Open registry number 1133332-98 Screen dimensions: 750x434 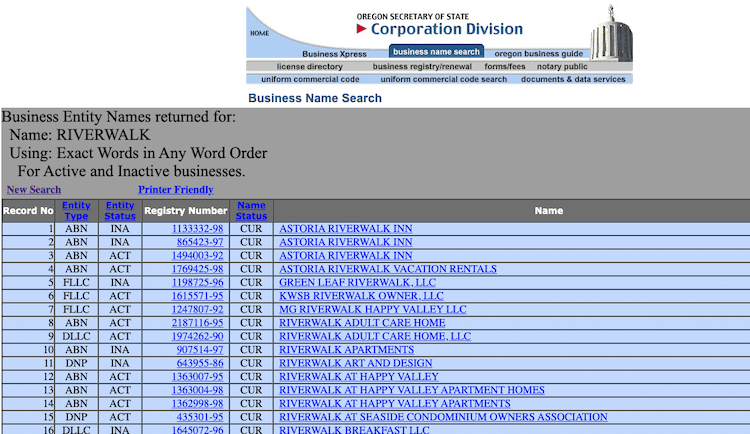(198, 229)
